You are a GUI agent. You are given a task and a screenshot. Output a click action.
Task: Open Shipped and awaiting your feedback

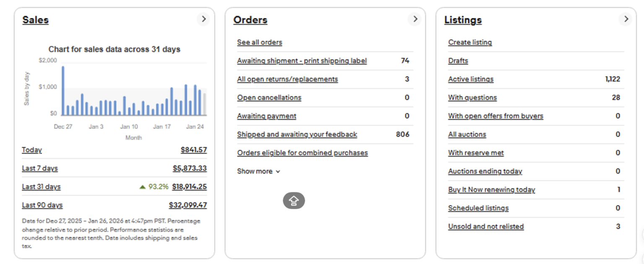point(297,135)
